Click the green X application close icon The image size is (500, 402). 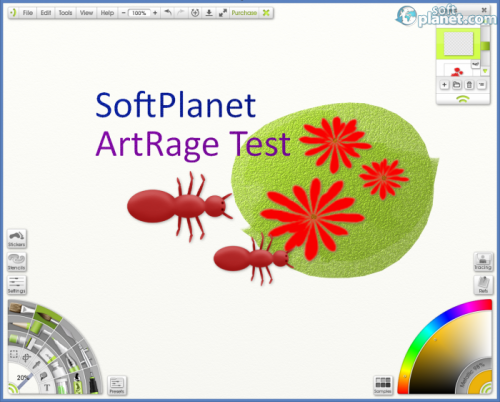click(x=266, y=13)
